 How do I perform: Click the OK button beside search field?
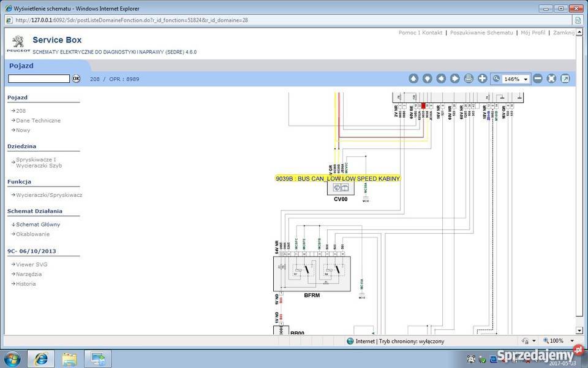[77, 79]
